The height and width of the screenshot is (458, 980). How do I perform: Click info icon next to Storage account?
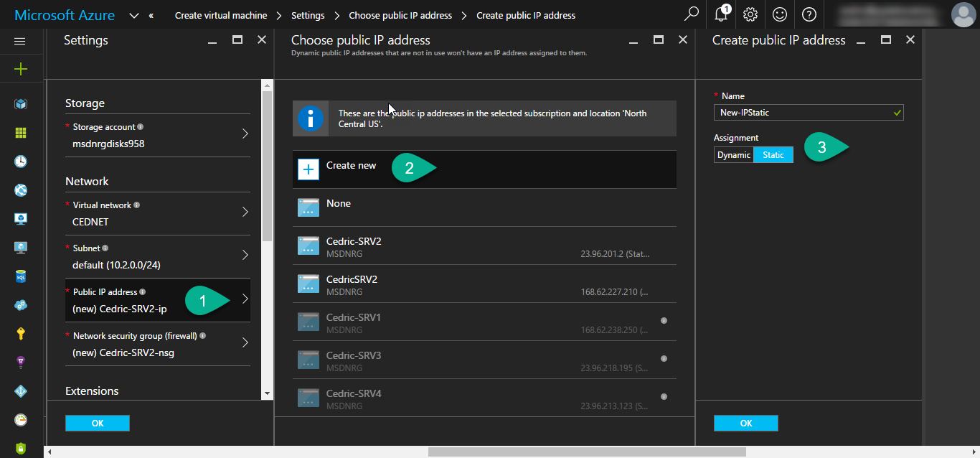click(140, 127)
